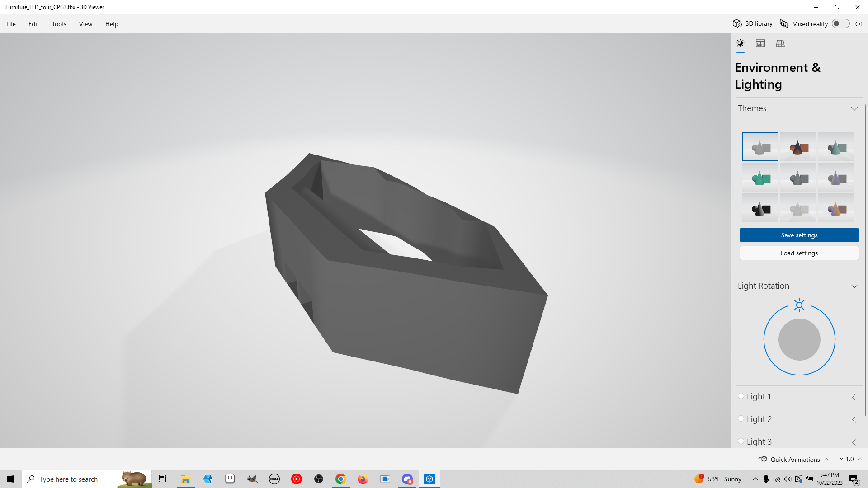868x488 pixels.
Task: Open OBS Studio from the taskbar
Action: (319, 479)
